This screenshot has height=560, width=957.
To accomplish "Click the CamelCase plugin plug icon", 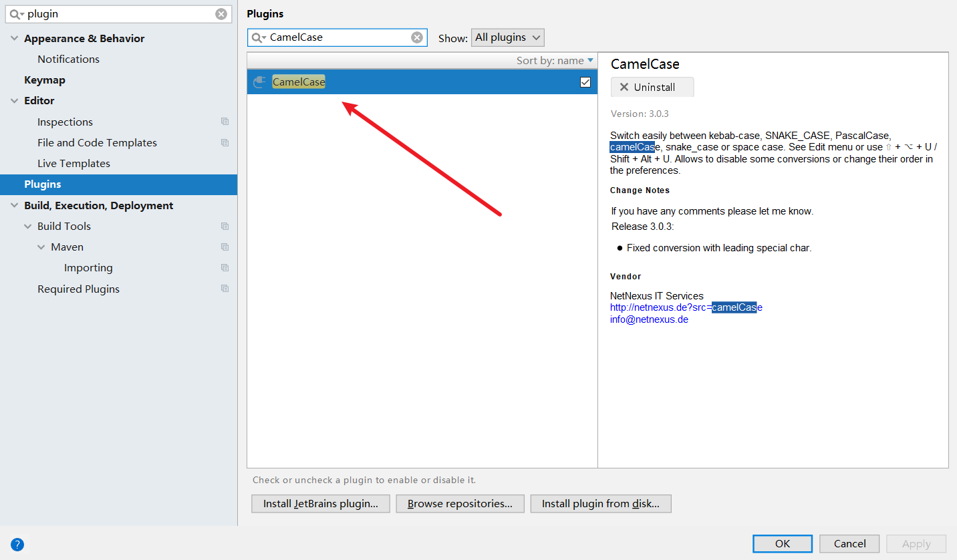I will pos(259,82).
